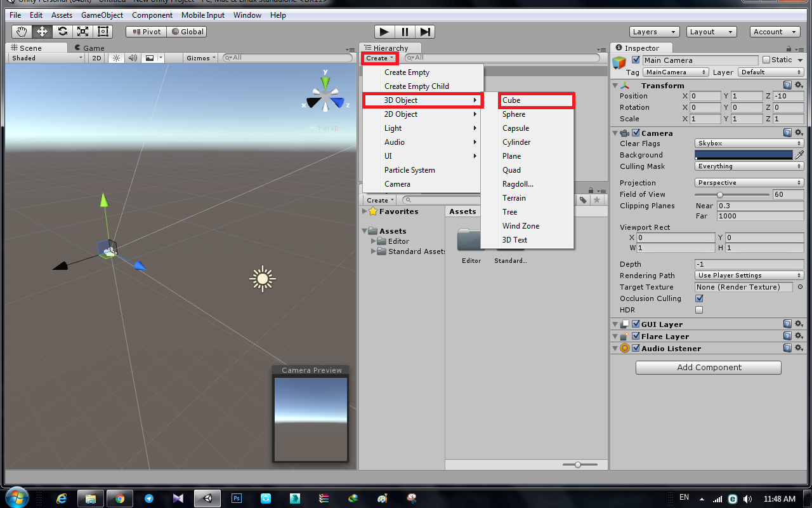This screenshot has width=812, height=508.
Task: Toggle the Camera component enabled checkbox
Action: [x=636, y=133]
